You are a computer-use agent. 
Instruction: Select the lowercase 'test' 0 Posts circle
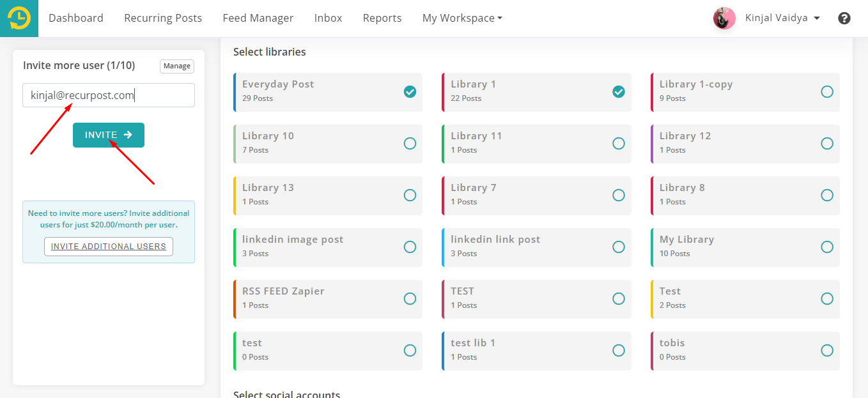pyautogui.click(x=410, y=351)
